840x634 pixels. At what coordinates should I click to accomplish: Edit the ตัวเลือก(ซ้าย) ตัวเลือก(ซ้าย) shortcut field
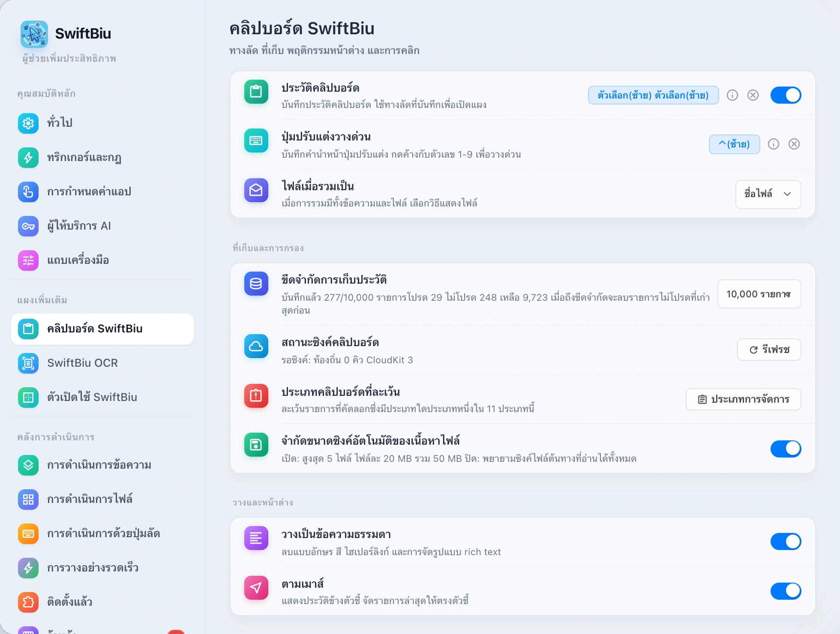(653, 95)
